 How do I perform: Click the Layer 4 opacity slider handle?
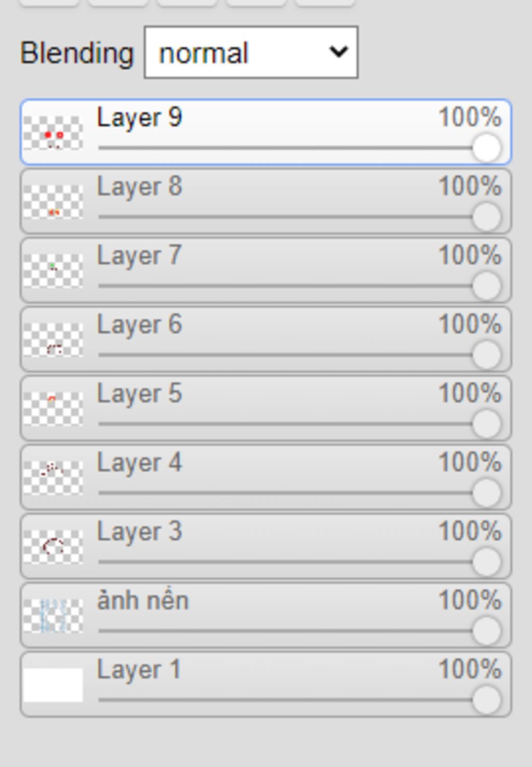[487, 493]
